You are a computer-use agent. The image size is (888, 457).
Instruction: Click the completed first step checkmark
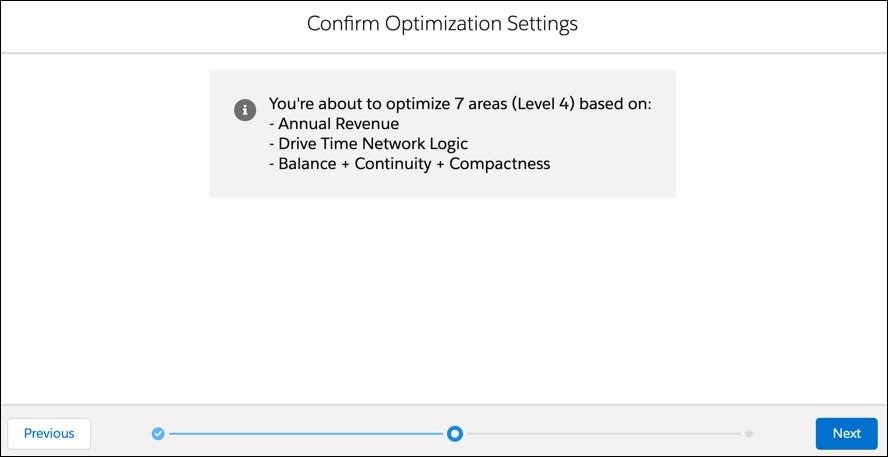(158, 434)
